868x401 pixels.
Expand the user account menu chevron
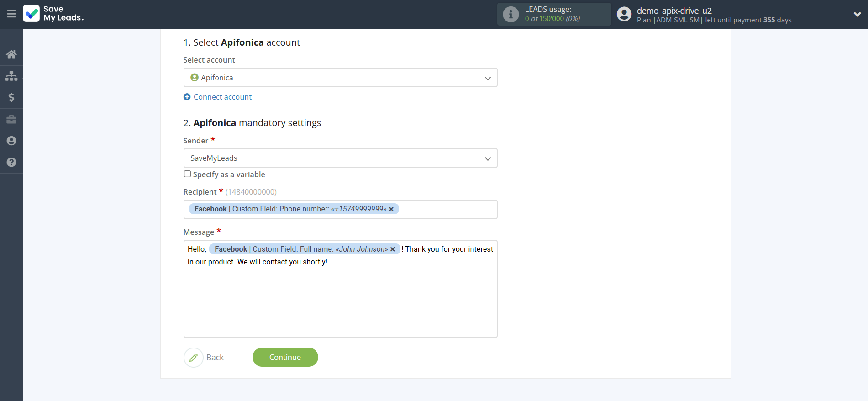click(857, 14)
